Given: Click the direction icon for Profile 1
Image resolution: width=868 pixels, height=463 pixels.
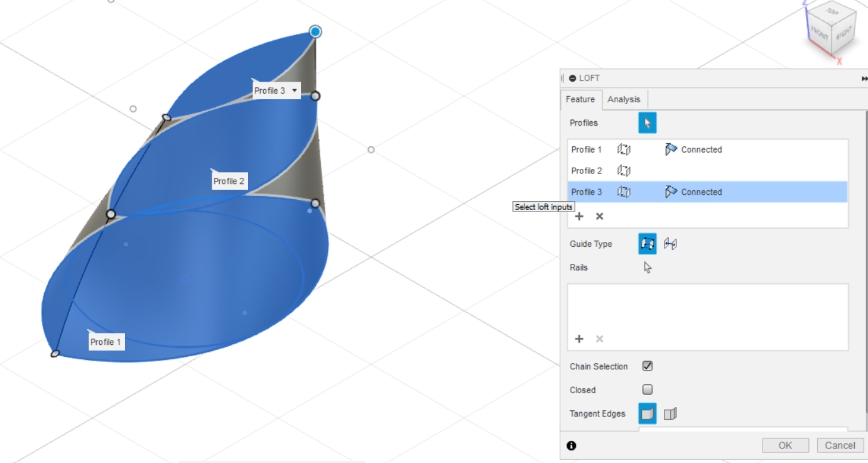Looking at the screenshot, I should (x=623, y=150).
